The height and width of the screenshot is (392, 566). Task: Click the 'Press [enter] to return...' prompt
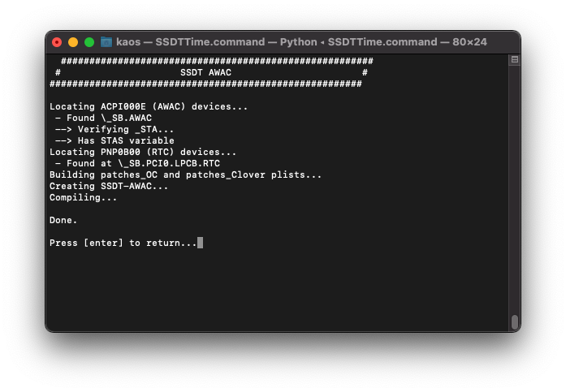tap(123, 243)
